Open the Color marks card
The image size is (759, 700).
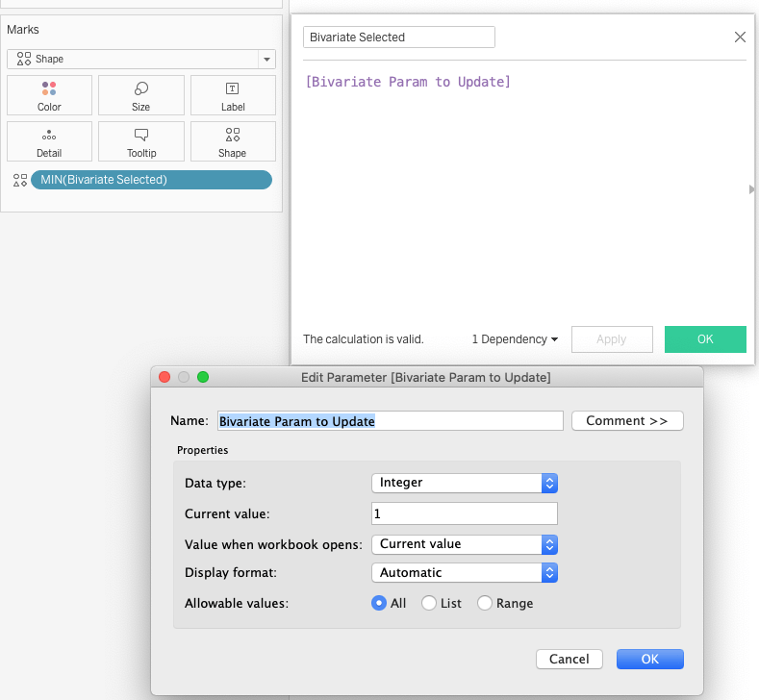pyautogui.click(x=49, y=96)
